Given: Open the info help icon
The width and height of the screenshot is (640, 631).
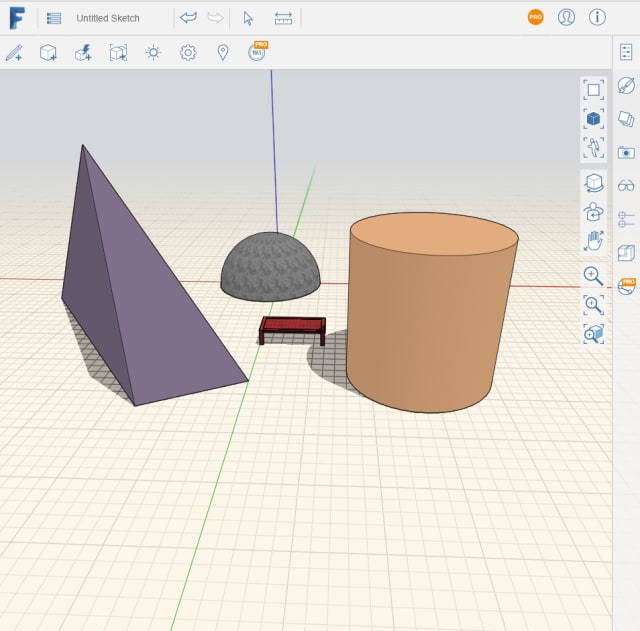Looking at the screenshot, I should coord(597,17).
